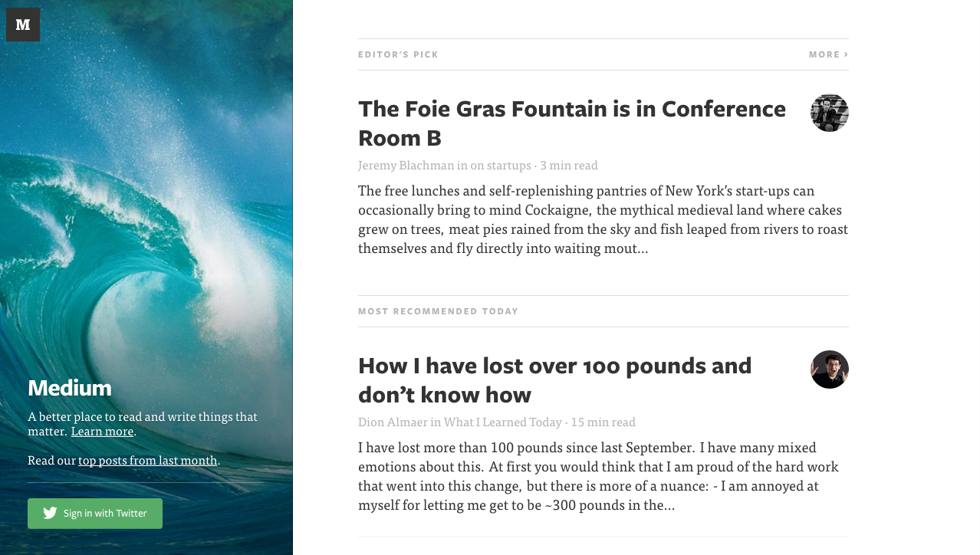
Task: Click the Twitter bird icon
Action: pyautogui.click(x=50, y=514)
